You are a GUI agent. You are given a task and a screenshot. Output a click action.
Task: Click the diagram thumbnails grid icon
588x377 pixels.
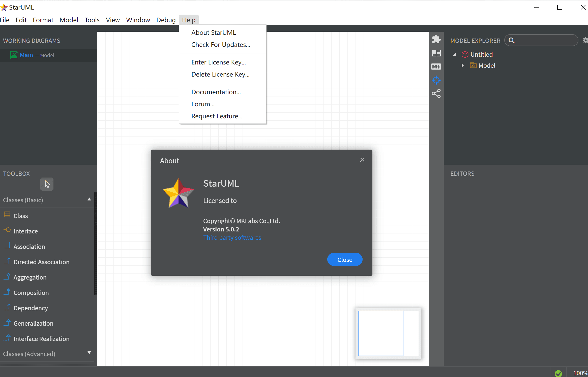pos(436,53)
